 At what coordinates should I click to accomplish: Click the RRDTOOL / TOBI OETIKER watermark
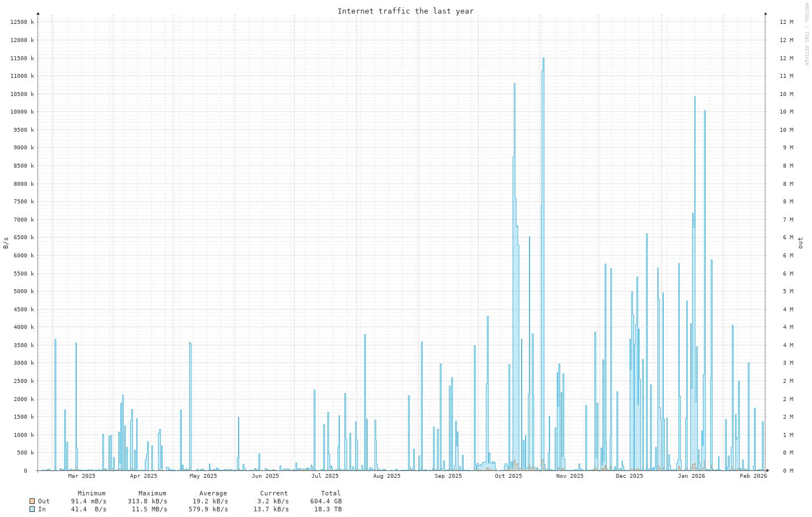[806, 34]
